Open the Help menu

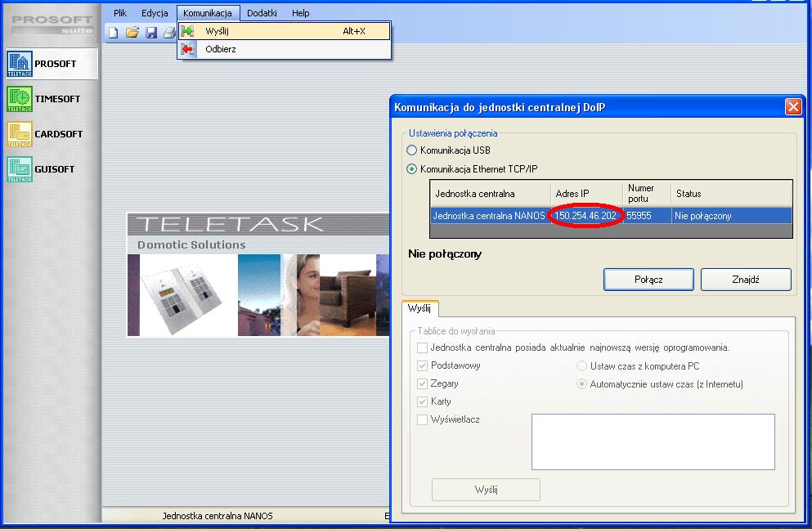coord(300,13)
